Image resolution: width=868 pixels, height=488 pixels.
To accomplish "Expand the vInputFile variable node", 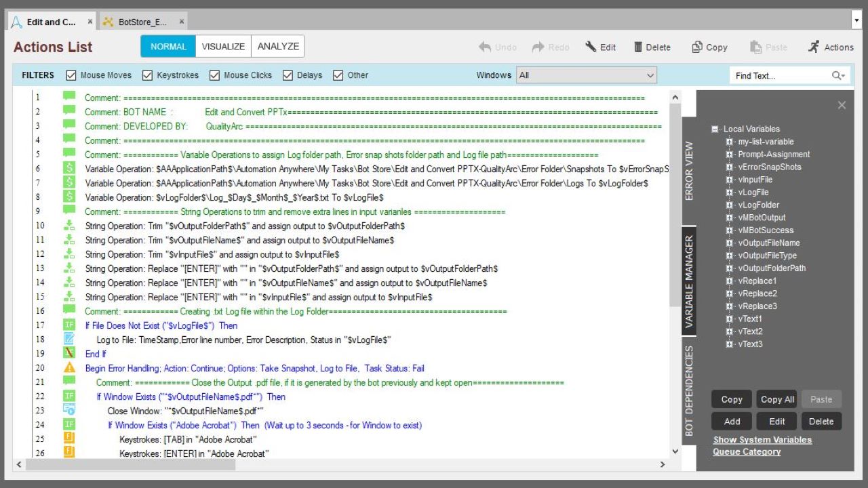I will (730, 180).
